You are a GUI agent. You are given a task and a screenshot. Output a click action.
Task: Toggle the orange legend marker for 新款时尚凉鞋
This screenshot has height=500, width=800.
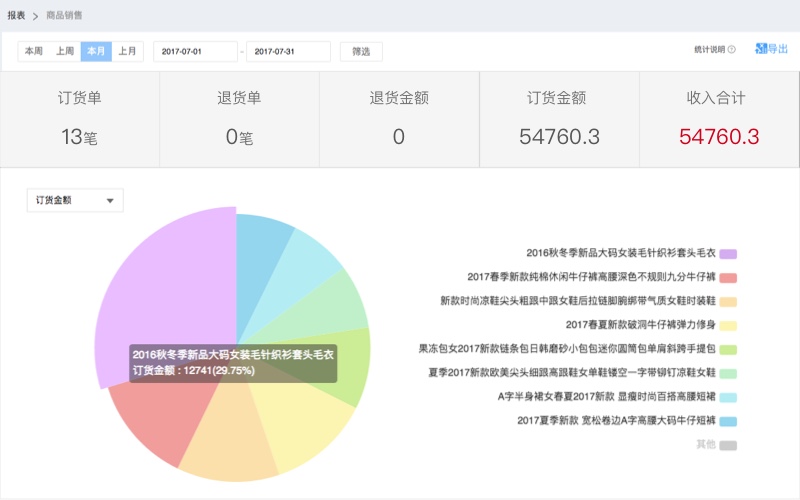tap(728, 301)
